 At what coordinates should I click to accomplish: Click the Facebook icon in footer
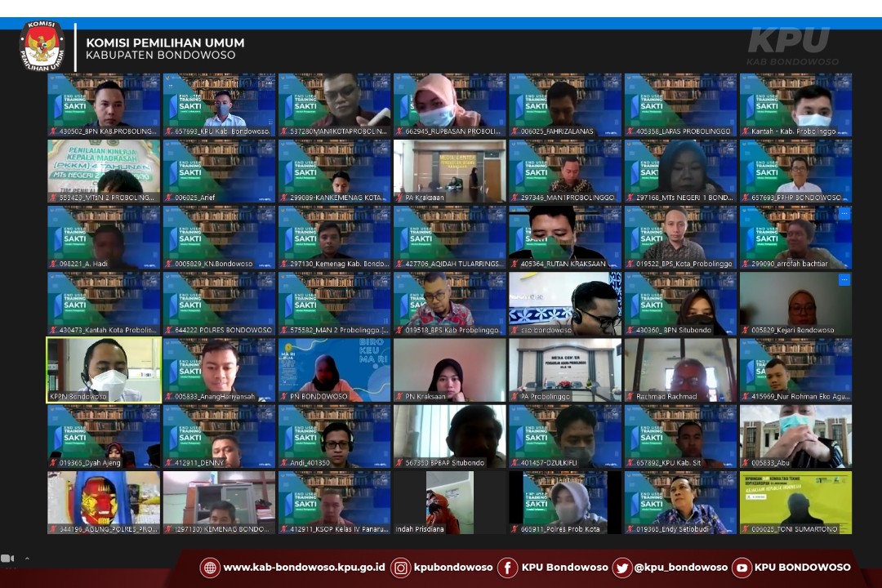507,568
